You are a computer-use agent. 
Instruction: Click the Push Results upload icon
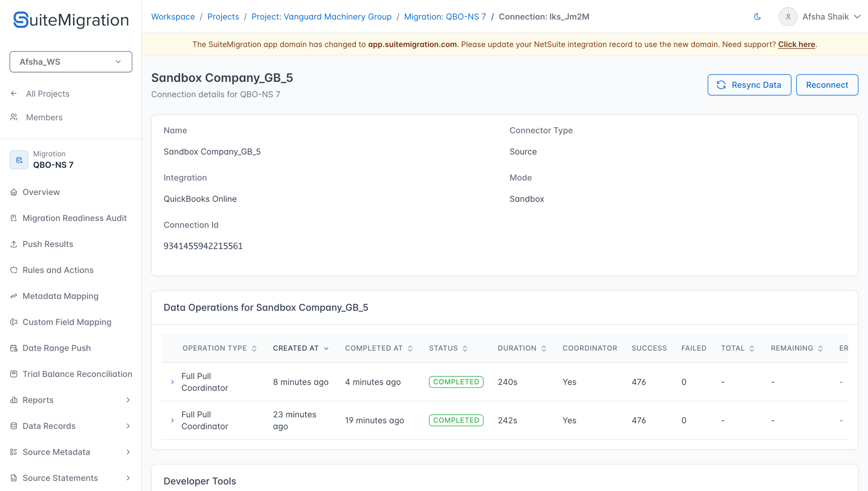tap(14, 244)
